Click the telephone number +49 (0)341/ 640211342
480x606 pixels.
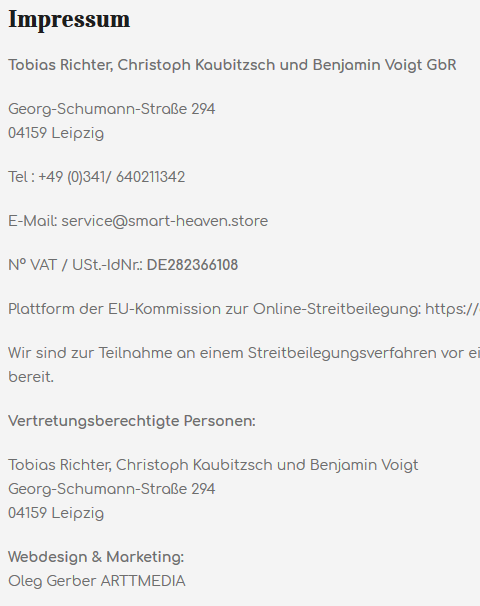point(112,177)
